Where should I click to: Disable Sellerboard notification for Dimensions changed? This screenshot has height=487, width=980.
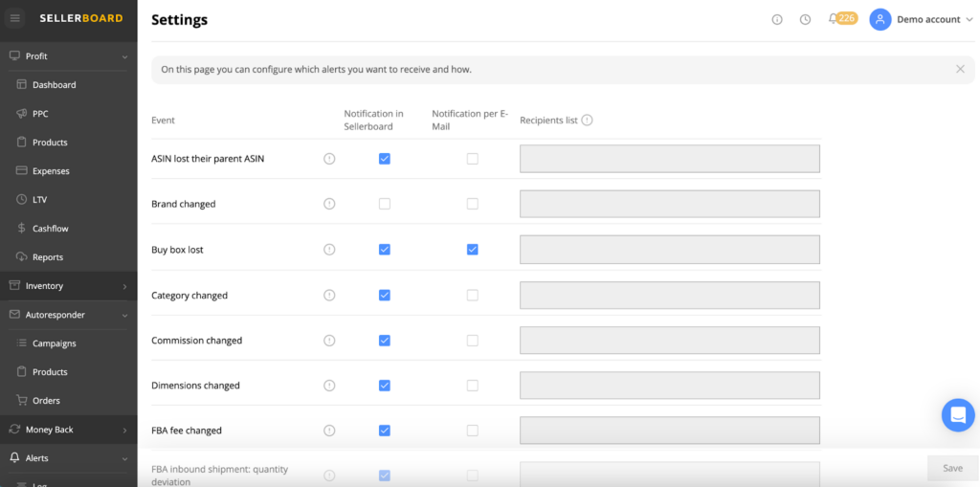click(x=385, y=386)
